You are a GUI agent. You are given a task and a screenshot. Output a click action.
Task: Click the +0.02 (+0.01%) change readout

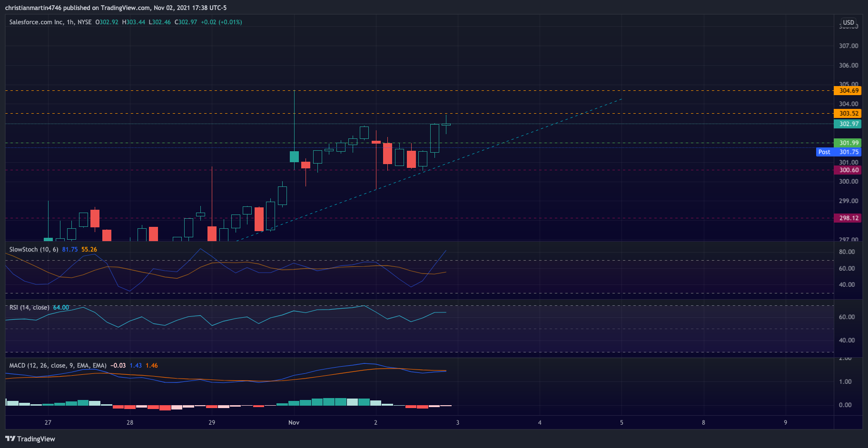point(221,22)
